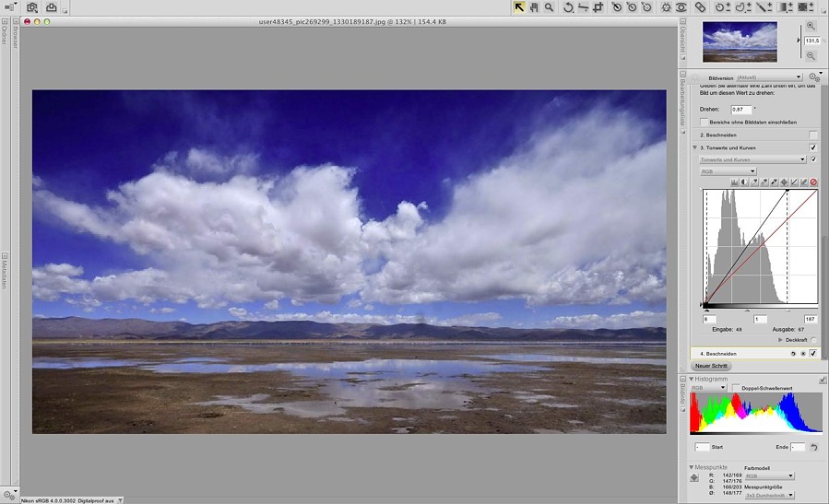The width and height of the screenshot is (829, 504).
Task: Select the fill/remove selection tool
Action: click(806, 7)
